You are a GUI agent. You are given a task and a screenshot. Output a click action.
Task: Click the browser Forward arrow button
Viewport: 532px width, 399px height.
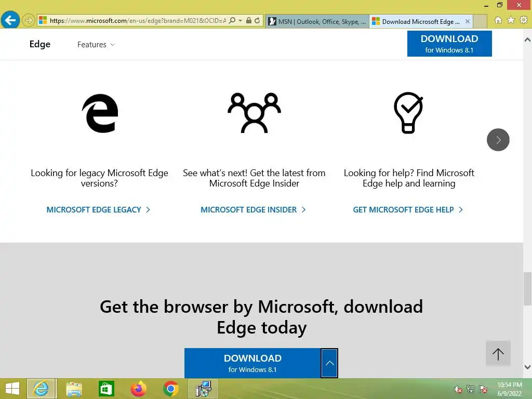click(x=29, y=20)
